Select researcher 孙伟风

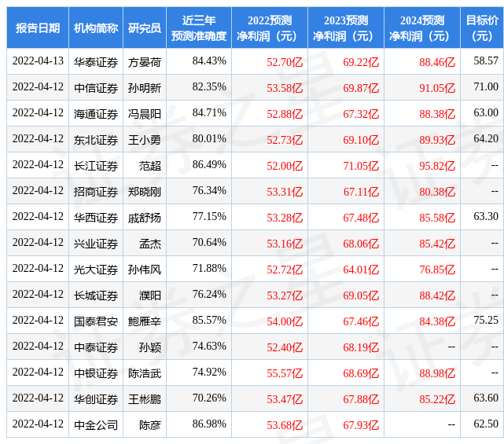pos(145,270)
